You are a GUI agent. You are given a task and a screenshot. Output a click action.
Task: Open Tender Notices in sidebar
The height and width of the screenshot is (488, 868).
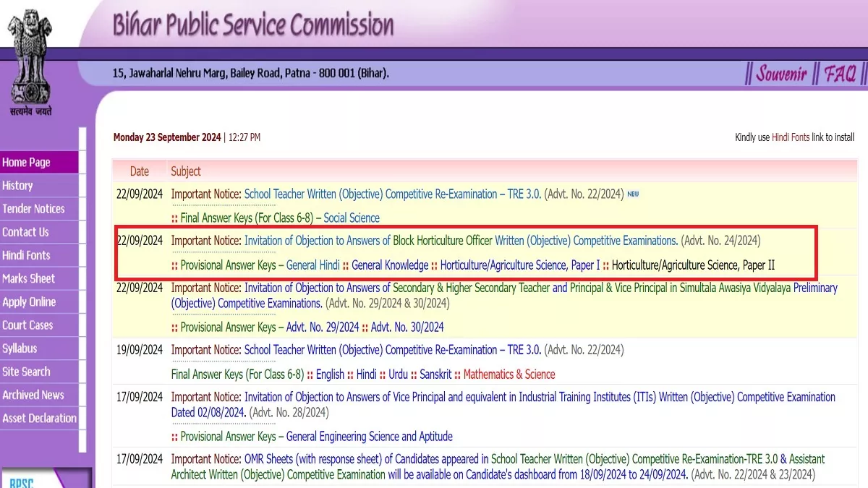[39, 209]
